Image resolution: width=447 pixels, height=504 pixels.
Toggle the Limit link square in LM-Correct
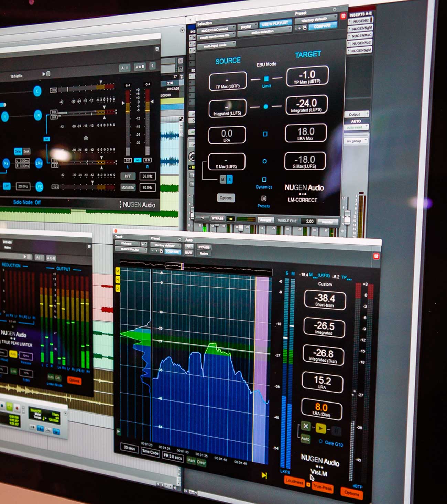click(x=266, y=79)
